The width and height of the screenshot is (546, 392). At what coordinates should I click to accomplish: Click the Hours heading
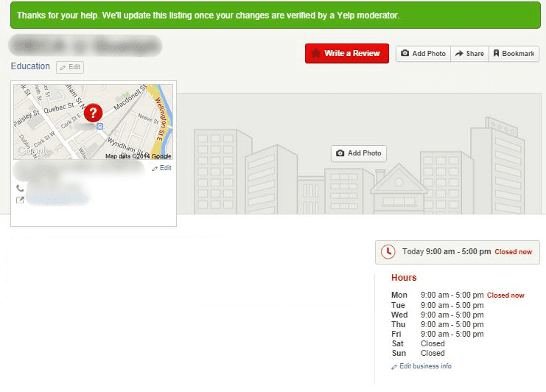click(x=404, y=278)
